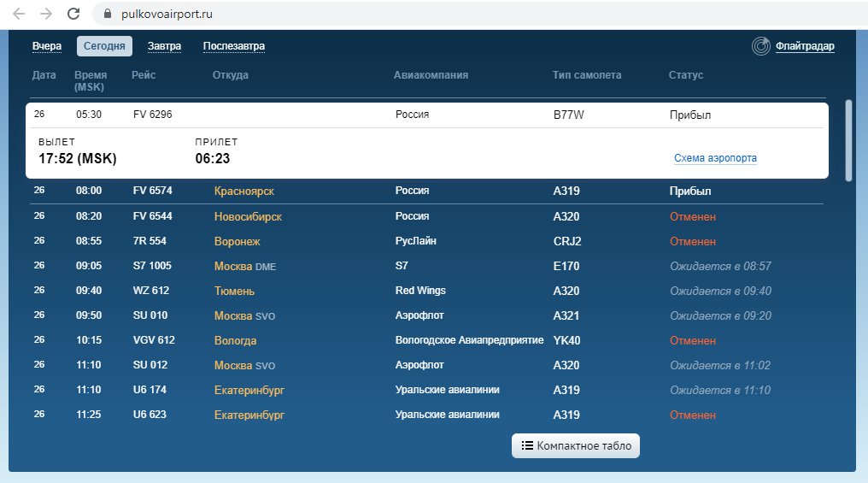Expand the S7 1005 Москва DME row
Screen dimensions: 868x483
427,266
